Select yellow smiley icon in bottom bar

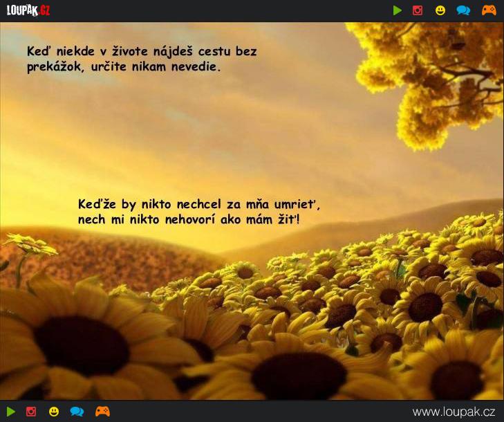[54, 412]
